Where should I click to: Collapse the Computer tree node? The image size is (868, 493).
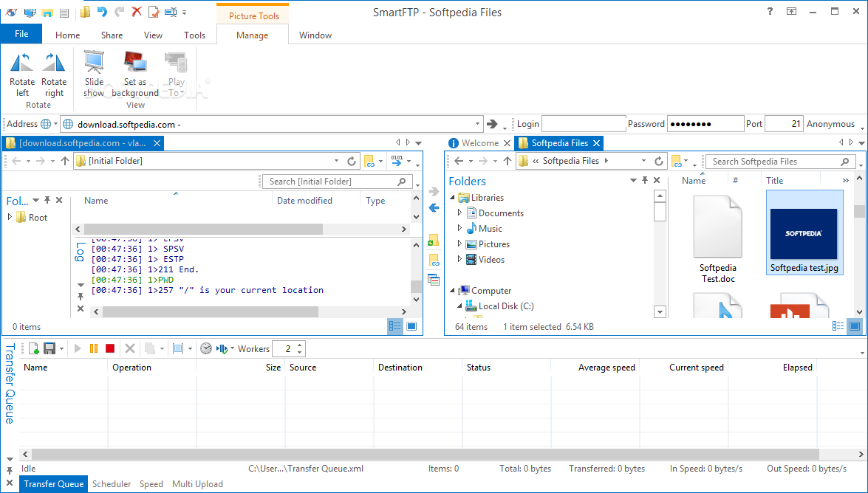452,291
